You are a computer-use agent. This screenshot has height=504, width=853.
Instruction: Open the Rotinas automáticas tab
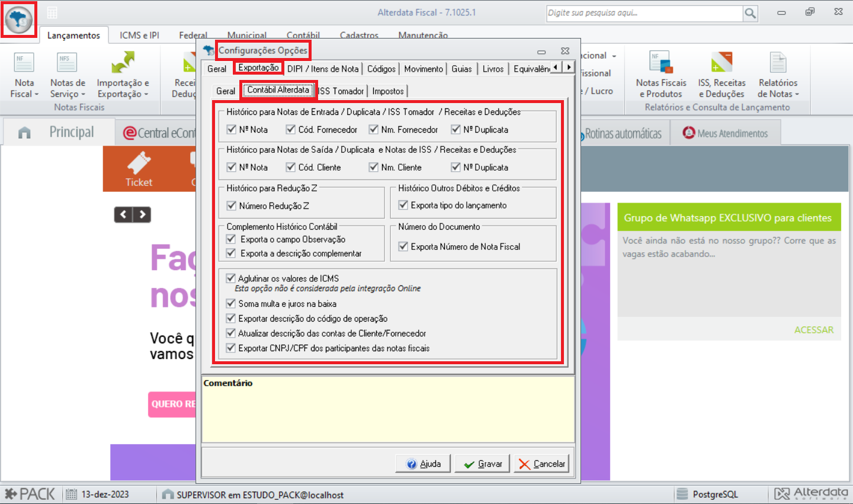[x=623, y=133]
